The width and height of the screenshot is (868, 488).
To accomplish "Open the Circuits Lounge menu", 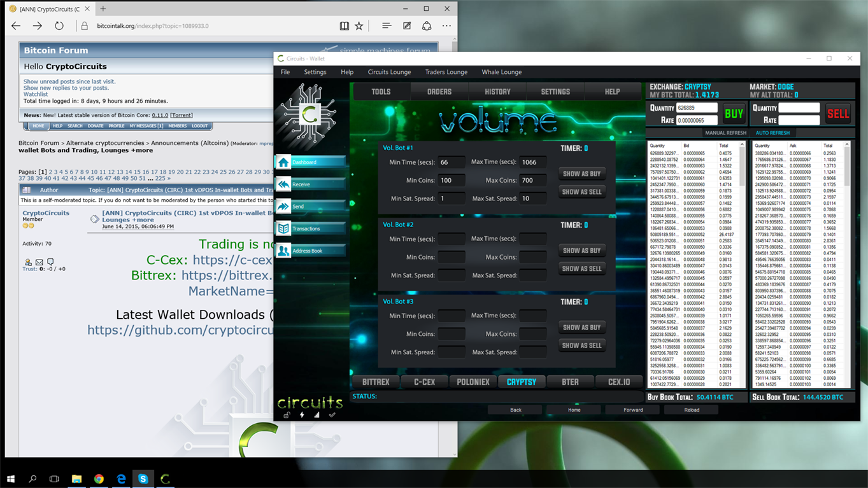I will point(389,72).
